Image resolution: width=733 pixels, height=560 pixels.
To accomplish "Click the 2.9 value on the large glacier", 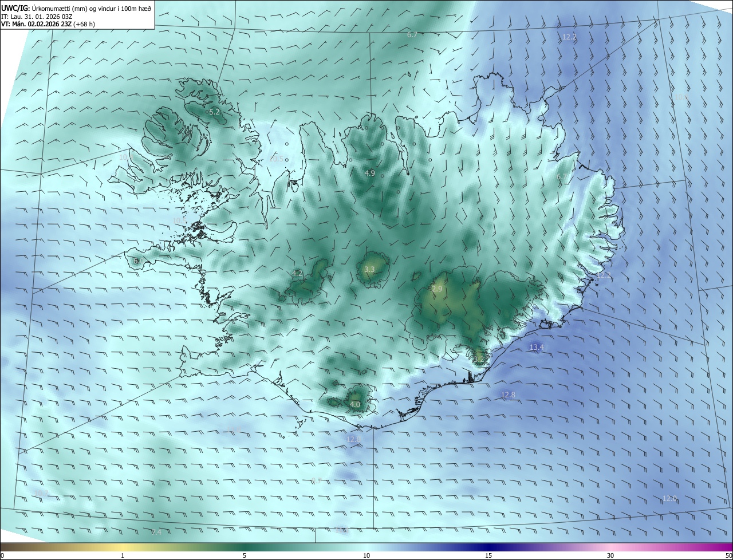I will click(437, 289).
